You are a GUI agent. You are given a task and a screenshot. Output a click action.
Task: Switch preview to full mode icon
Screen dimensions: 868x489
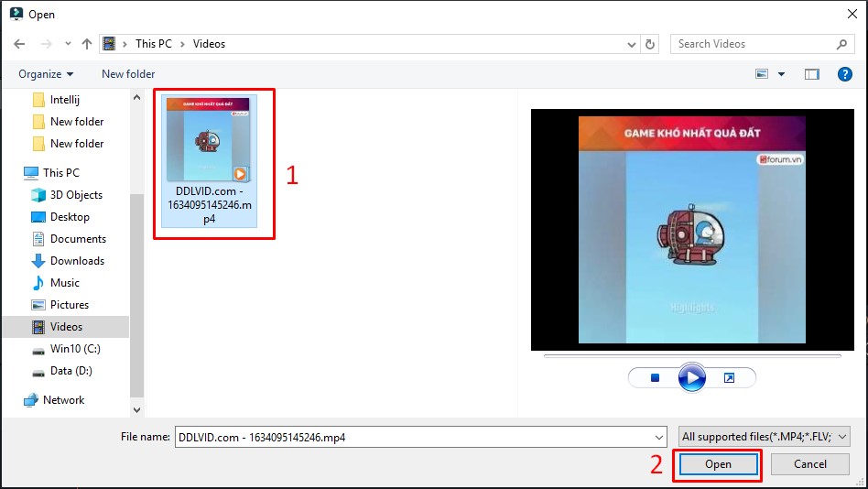(729, 377)
